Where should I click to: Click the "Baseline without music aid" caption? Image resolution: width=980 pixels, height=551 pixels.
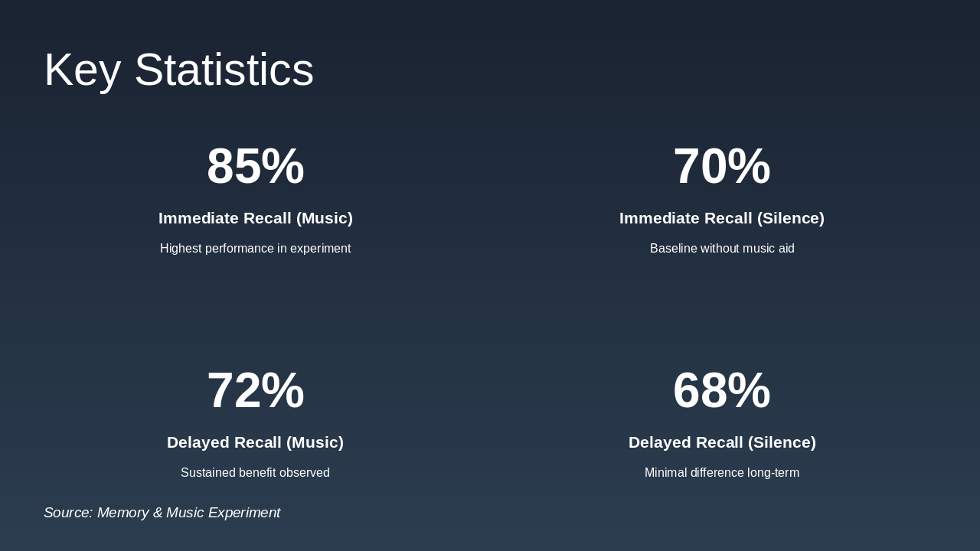[x=722, y=249]
